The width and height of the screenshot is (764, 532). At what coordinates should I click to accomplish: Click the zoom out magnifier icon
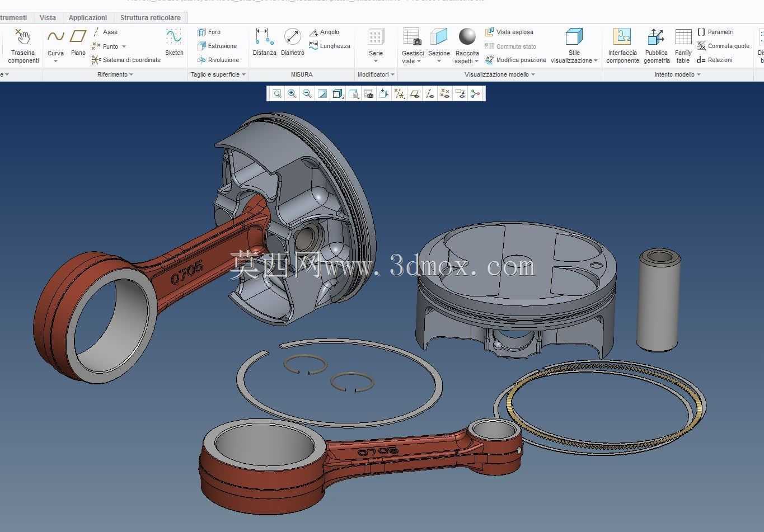click(x=307, y=94)
